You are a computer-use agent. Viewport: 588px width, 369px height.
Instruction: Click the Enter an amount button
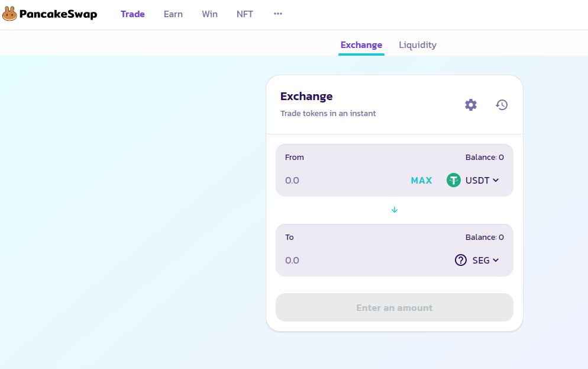(x=395, y=307)
